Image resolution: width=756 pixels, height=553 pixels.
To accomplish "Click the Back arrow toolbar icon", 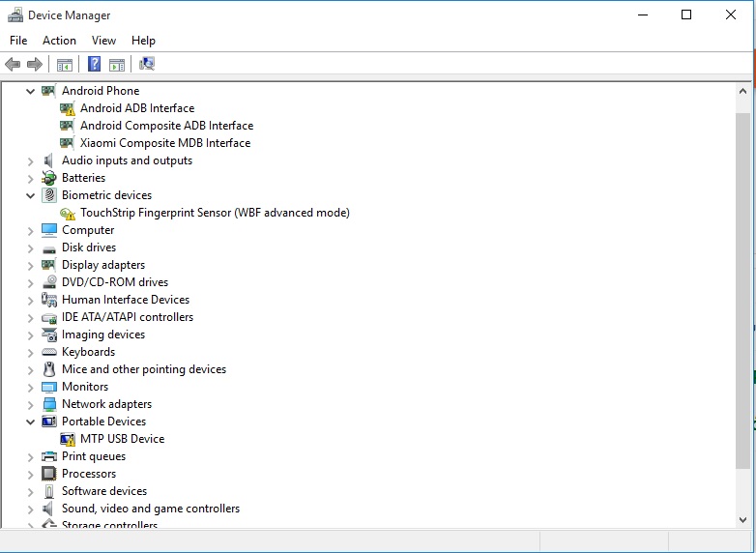I will 13,65.
